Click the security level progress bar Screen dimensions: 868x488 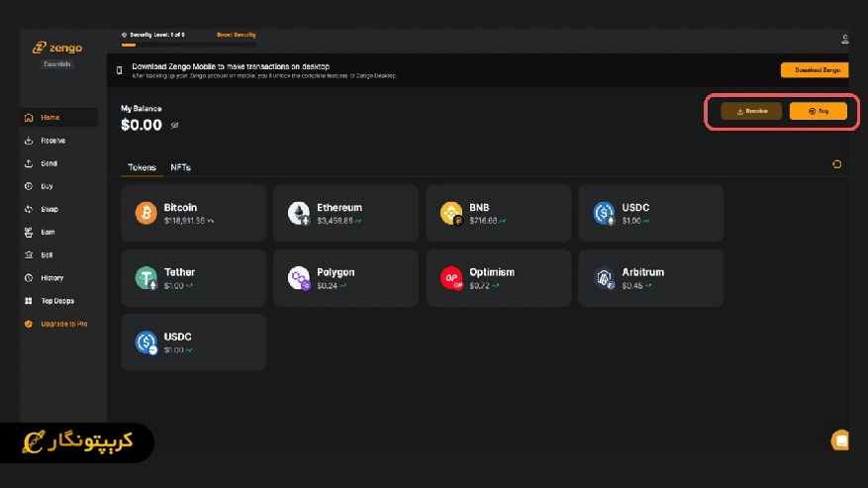point(189,45)
